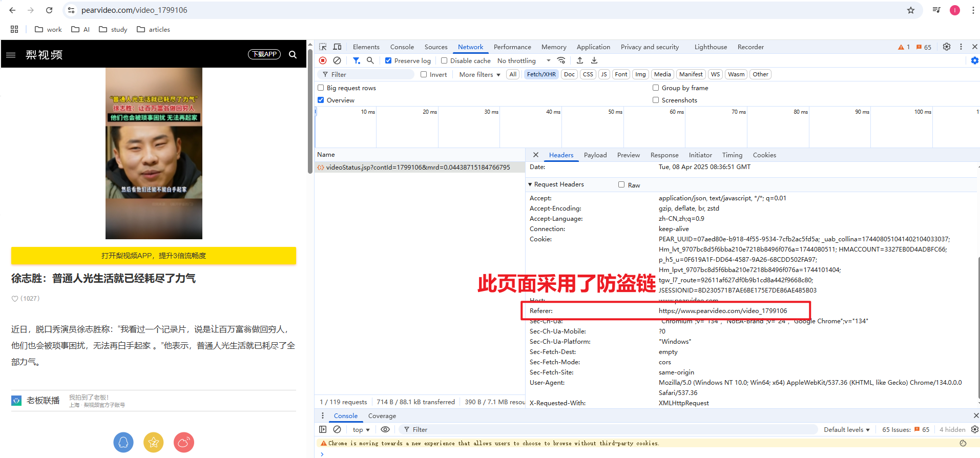The image size is (980, 458).
Task: Click the 65 issues counter badge
Action: click(x=924, y=47)
